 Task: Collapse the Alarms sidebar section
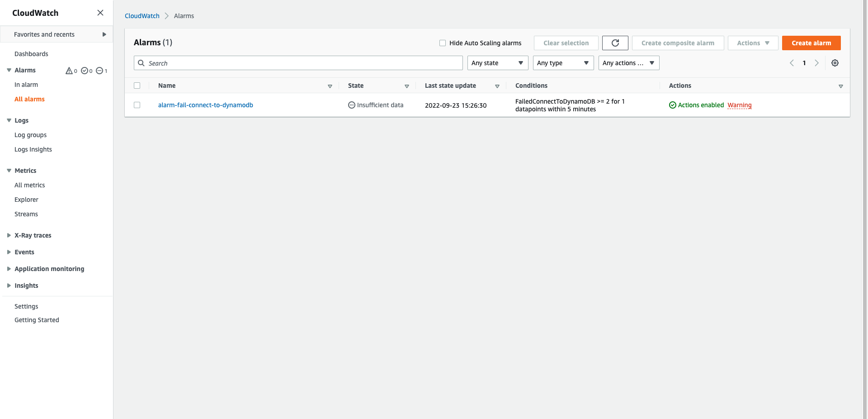pyautogui.click(x=9, y=70)
